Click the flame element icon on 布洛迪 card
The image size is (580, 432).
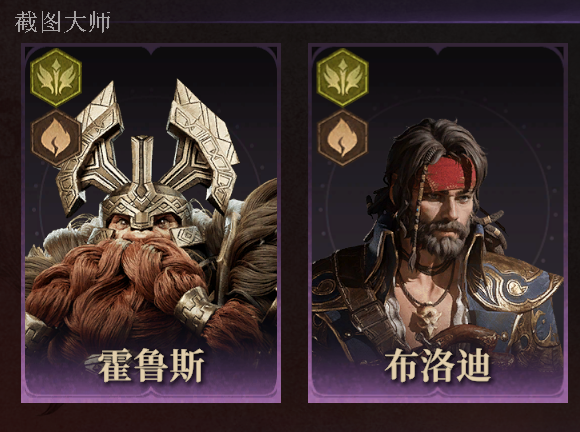[343, 138]
